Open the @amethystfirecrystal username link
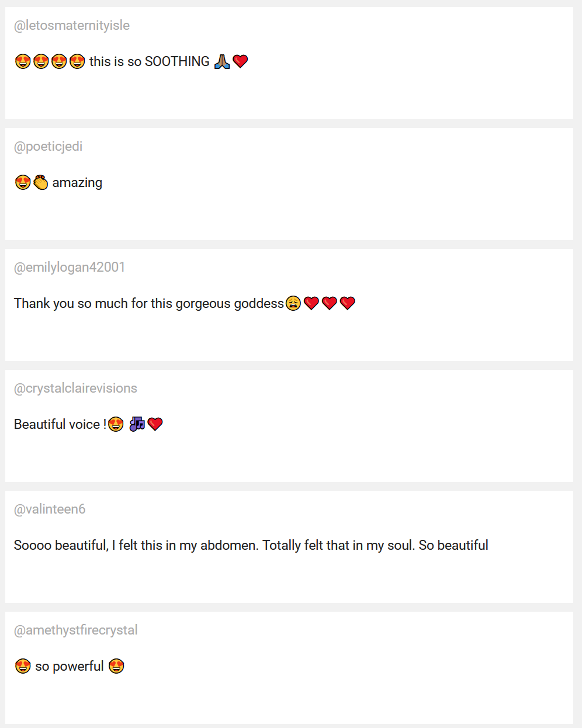 coord(76,630)
